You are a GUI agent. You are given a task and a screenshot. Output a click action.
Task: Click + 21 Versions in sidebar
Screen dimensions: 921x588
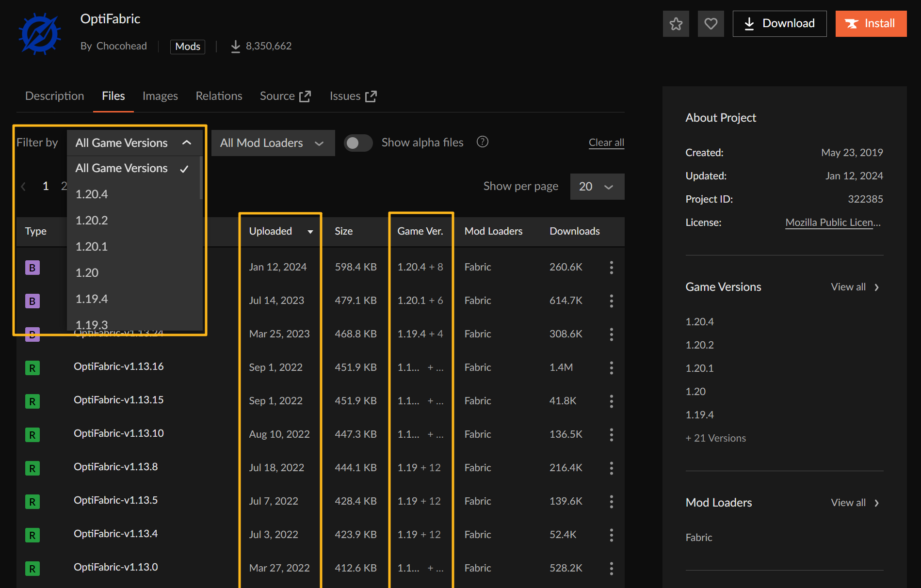pos(716,438)
